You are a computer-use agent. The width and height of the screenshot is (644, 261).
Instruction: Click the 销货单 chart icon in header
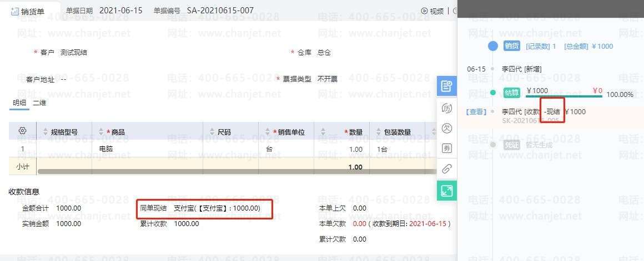(x=15, y=12)
